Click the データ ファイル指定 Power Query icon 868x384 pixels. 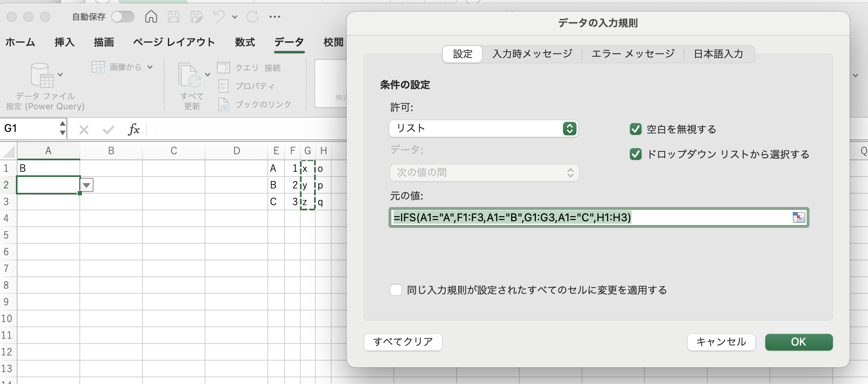43,75
